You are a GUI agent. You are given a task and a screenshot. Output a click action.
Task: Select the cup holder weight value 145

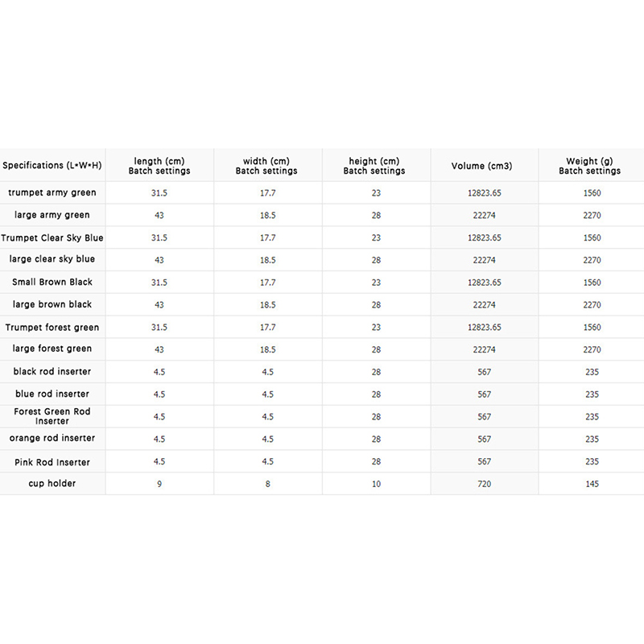pos(592,484)
